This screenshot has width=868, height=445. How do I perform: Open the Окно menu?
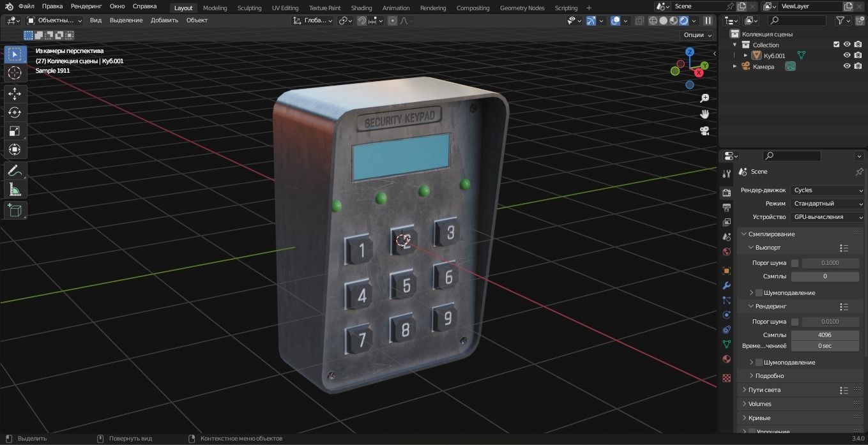coord(118,6)
